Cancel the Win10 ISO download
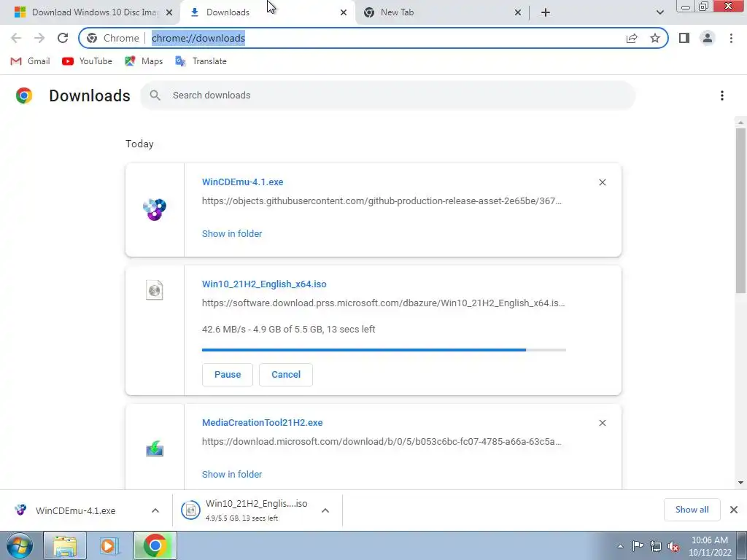747x560 pixels. (286, 375)
